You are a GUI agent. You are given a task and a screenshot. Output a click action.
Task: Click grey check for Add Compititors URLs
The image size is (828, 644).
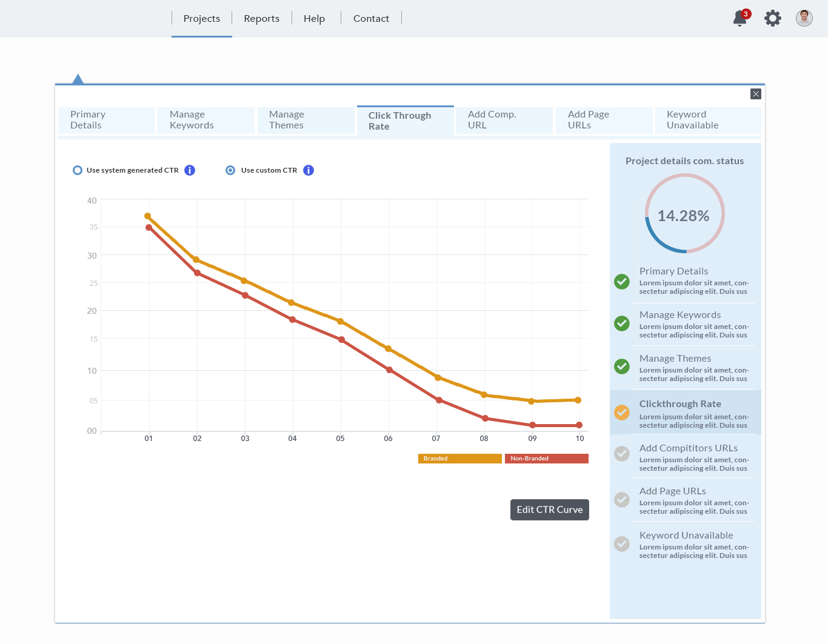(622, 454)
